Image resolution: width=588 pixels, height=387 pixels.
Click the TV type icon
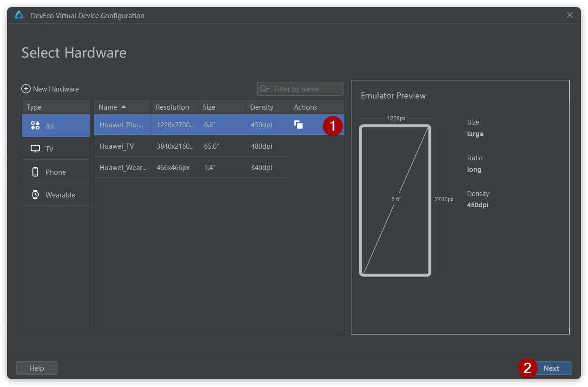click(35, 149)
